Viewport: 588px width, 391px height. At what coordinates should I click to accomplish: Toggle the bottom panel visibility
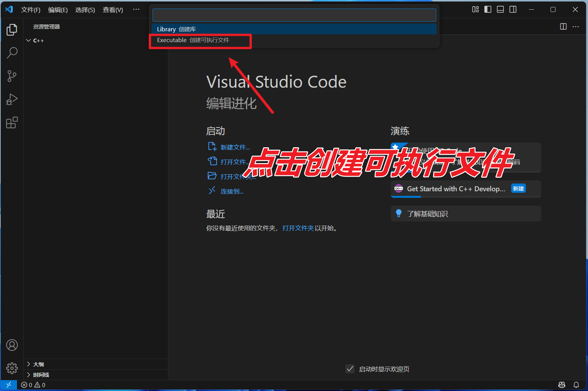pyautogui.click(x=500, y=10)
